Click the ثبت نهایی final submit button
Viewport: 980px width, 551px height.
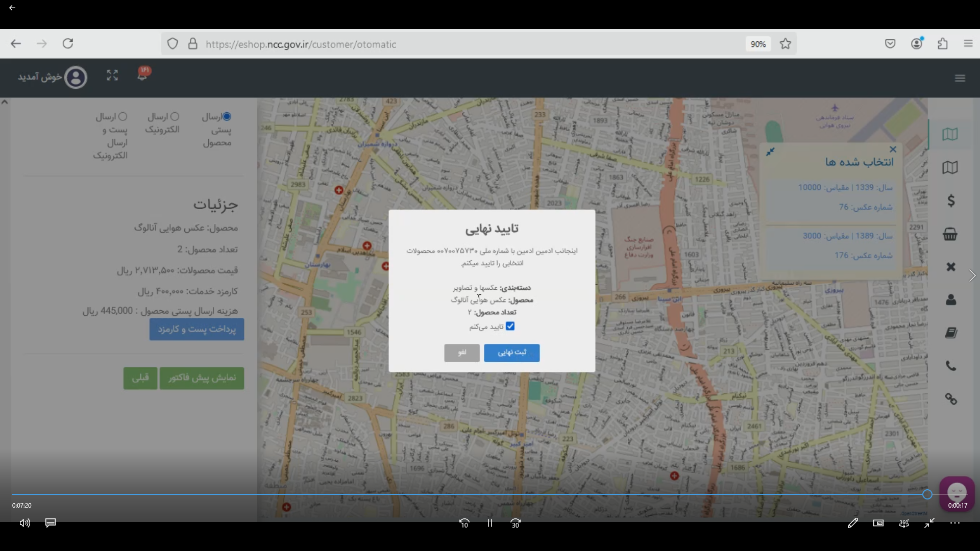pyautogui.click(x=511, y=353)
